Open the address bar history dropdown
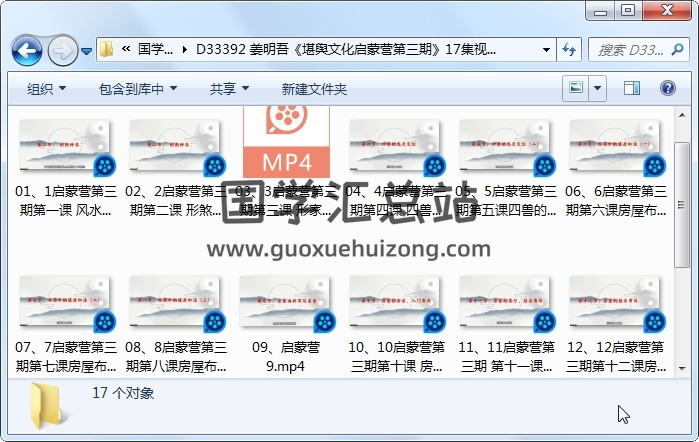The image size is (699, 442). click(546, 50)
